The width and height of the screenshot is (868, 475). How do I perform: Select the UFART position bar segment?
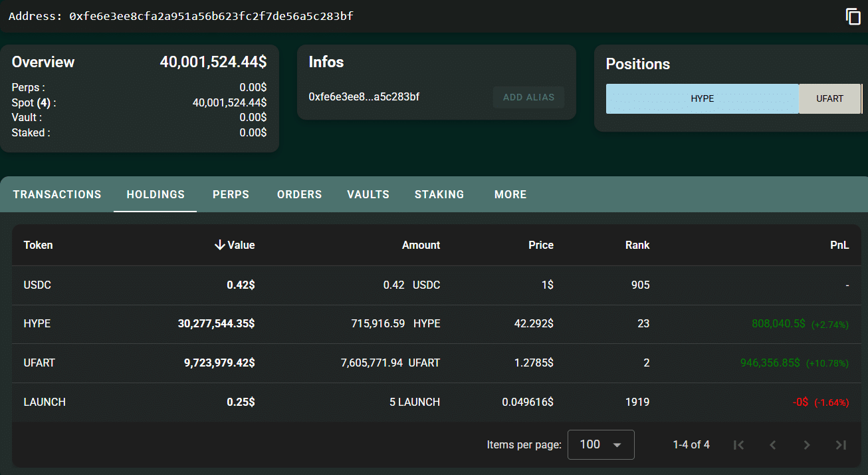[829, 98]
